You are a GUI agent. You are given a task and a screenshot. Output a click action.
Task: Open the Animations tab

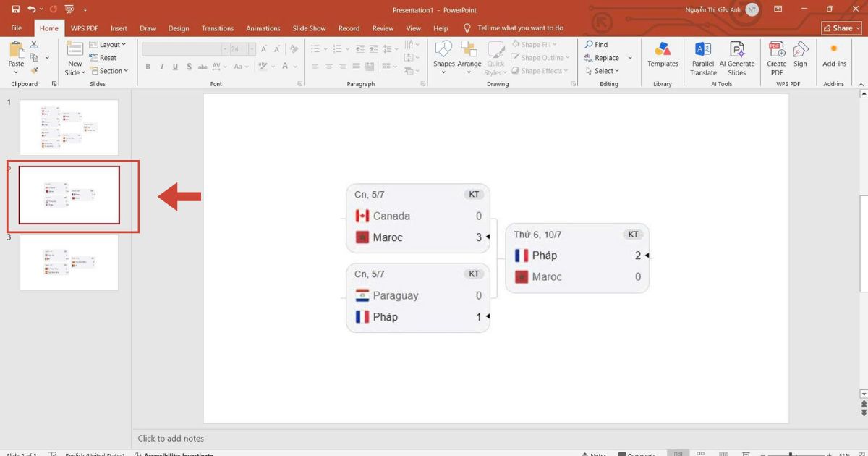[263, 28]
